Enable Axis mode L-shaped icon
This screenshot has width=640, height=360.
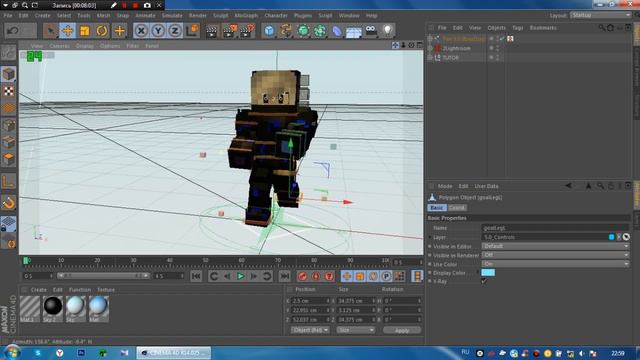9,181
